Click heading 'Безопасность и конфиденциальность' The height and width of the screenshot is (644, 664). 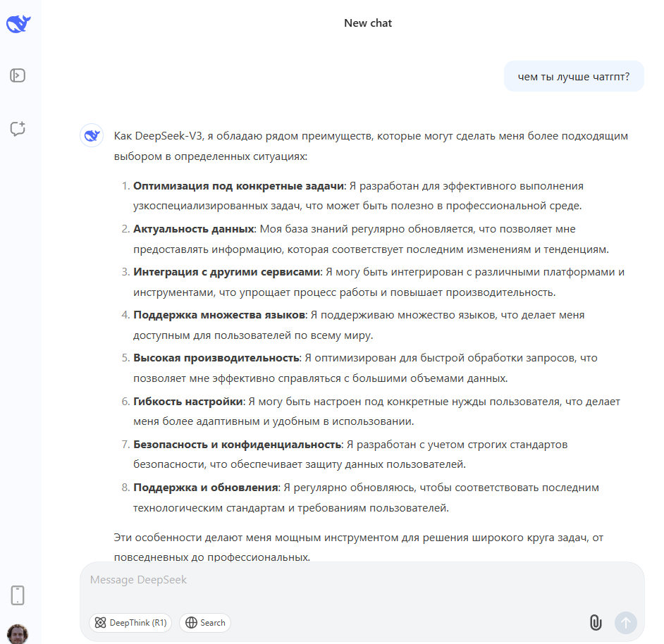237,445
